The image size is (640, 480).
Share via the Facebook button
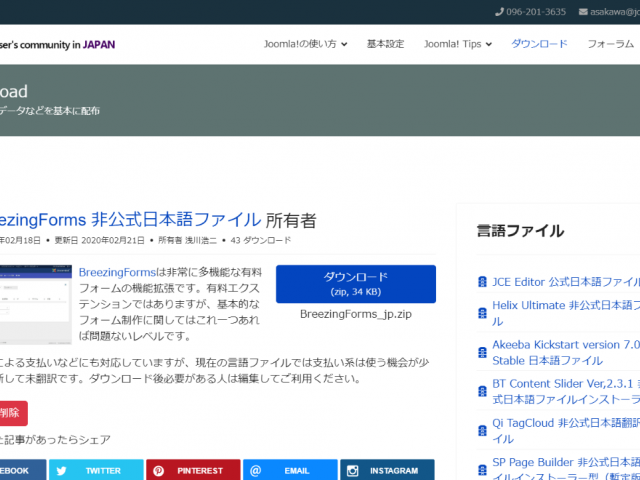23,470
